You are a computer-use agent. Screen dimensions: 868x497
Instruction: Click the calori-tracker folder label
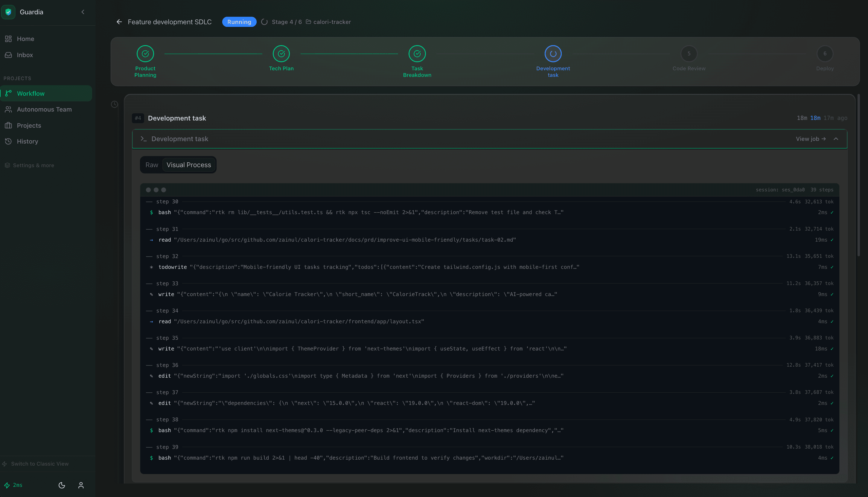[328, 22]
